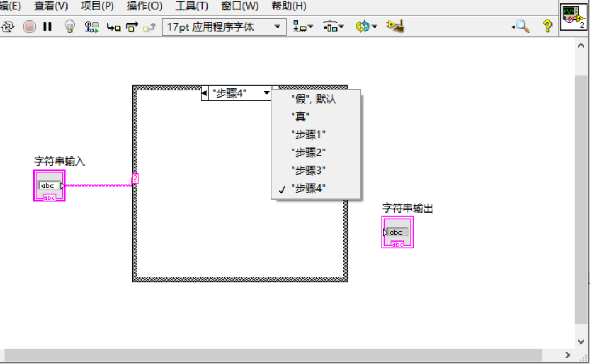Click the Run Continuously toolbar icon

(x=7, y=27)
